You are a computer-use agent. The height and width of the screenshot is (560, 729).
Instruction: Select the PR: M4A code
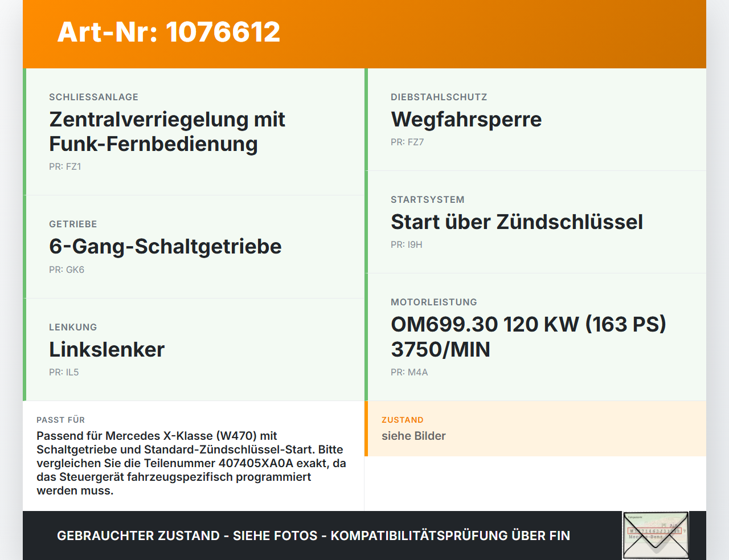point(409,372)
